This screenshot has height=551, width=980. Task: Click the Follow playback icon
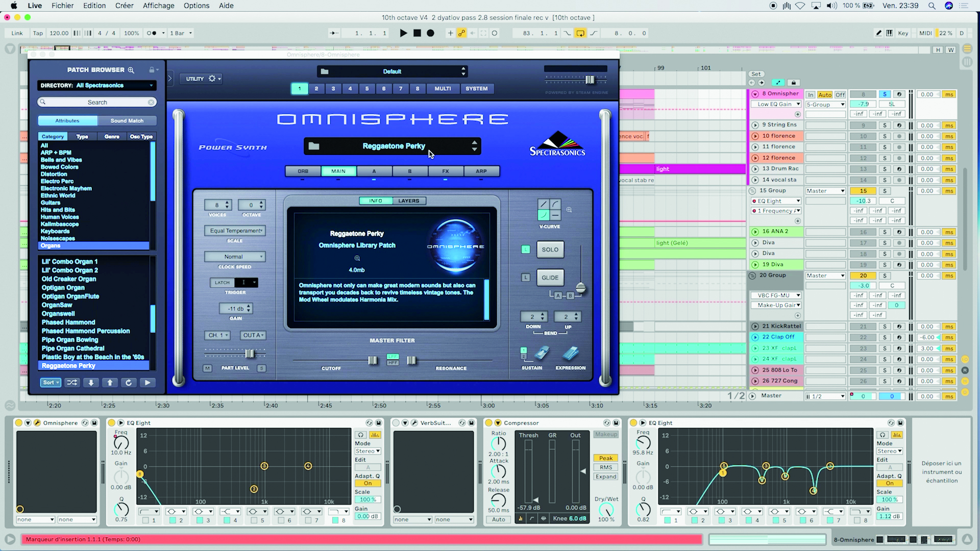point(334,33)
